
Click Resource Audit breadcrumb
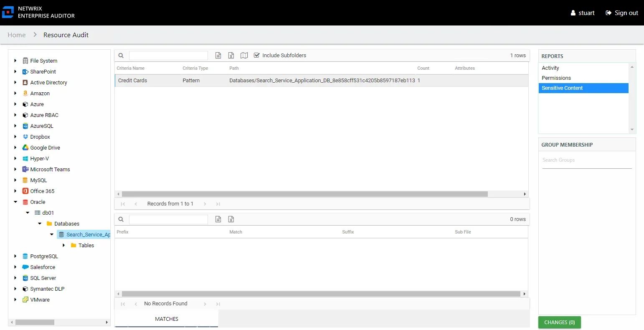coord(66,35)
